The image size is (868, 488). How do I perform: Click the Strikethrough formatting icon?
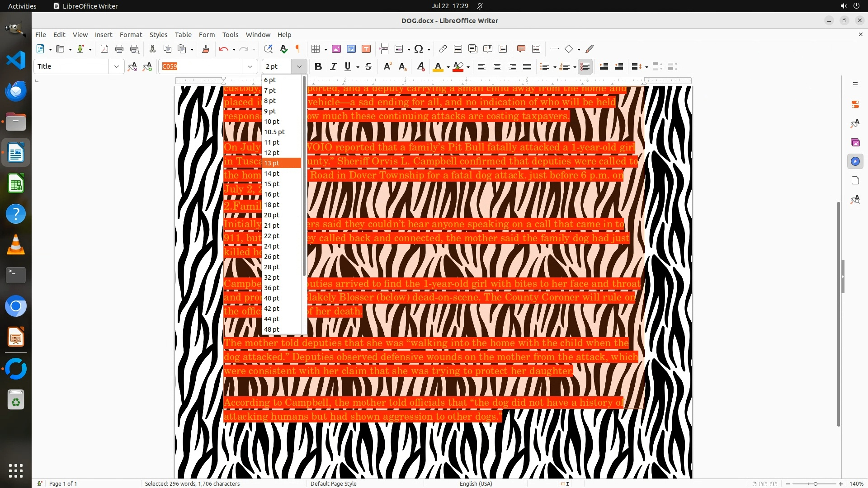click(368, 66)
